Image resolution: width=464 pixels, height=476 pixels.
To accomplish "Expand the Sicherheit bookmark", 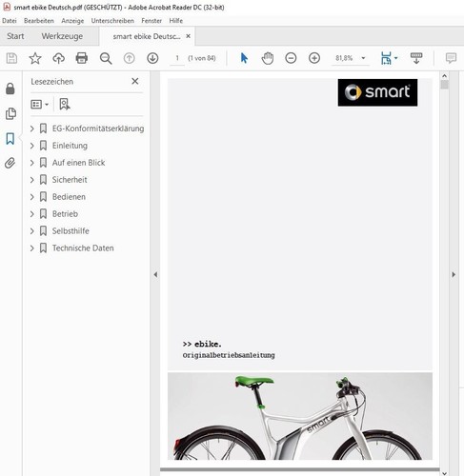I will pyautogui.click(x=31, y=180).
